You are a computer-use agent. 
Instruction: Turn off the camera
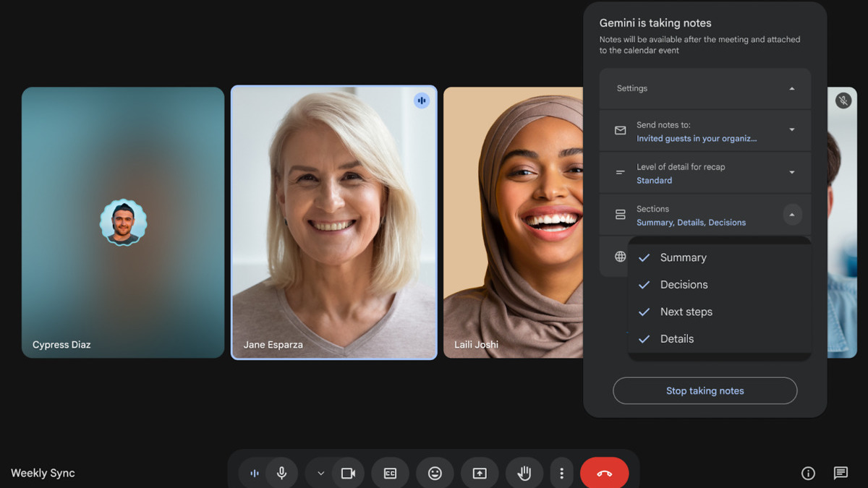click(348, 473)
